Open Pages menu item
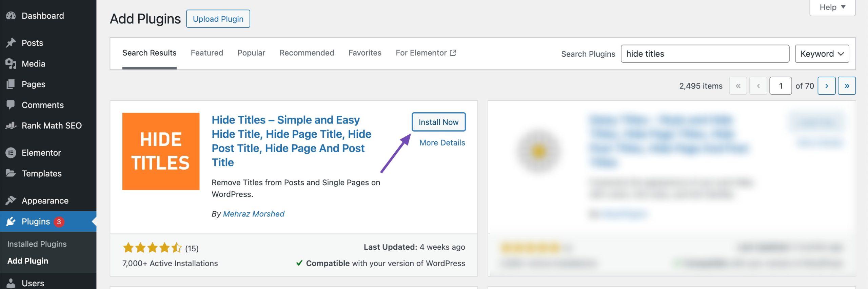This screenshot has height=289, width=868. pyautogui.click(x=48, y=84)
